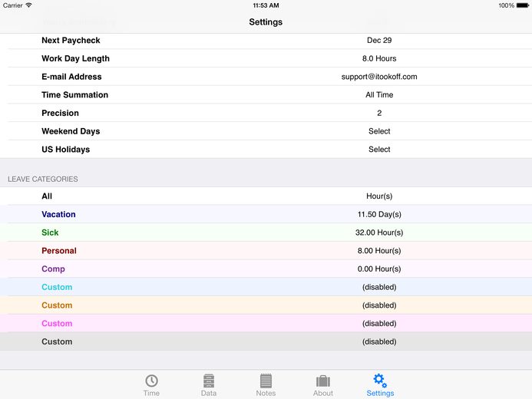The height and width of the screenshot is (399, 532).
Task: Open the Personal leave category
Action: point(266,251)
